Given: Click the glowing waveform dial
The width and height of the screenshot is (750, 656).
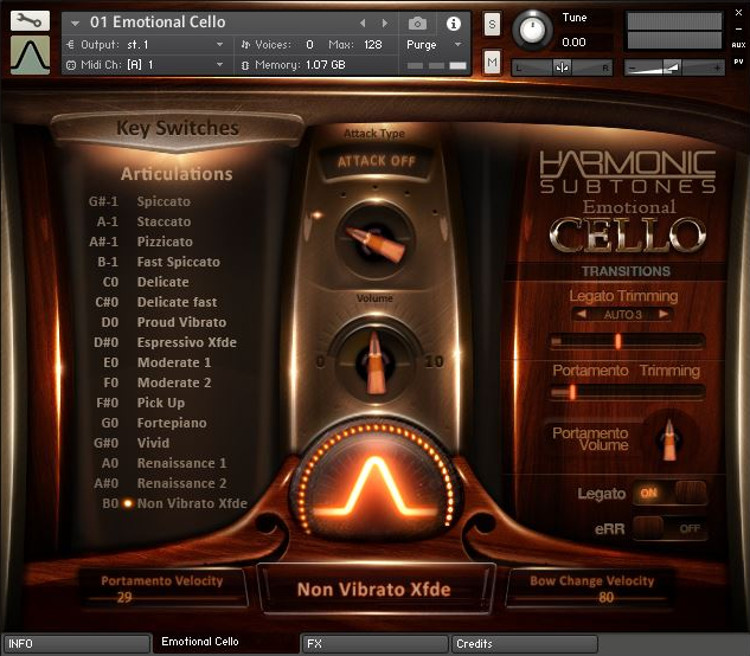Looking at the screenshot, I should pyautogui.click(x=375, y=483).
